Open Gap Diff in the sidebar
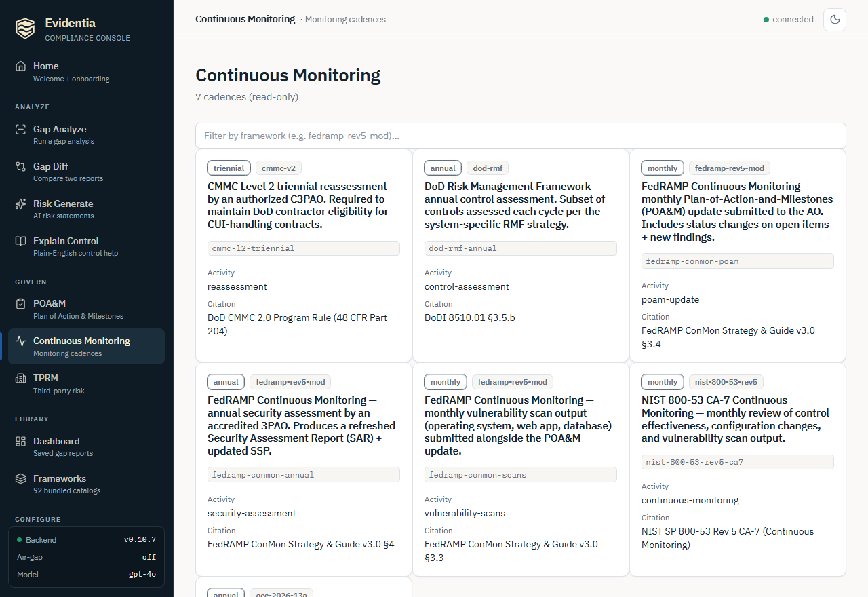 (x=87, y=172)
